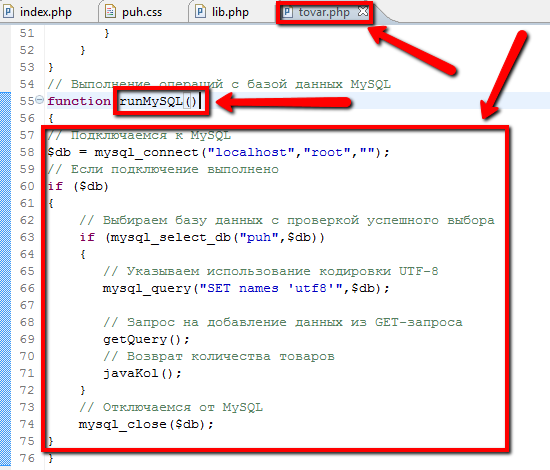The height and width of the screenshot is (470, 550).
Task: Click line number 63 in gutter
Action: [x=27, y=237]
